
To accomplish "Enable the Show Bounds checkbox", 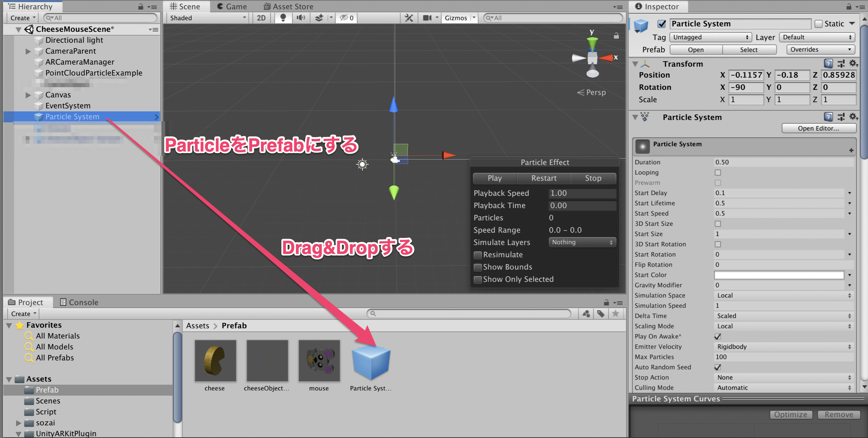I will [478, 267].
